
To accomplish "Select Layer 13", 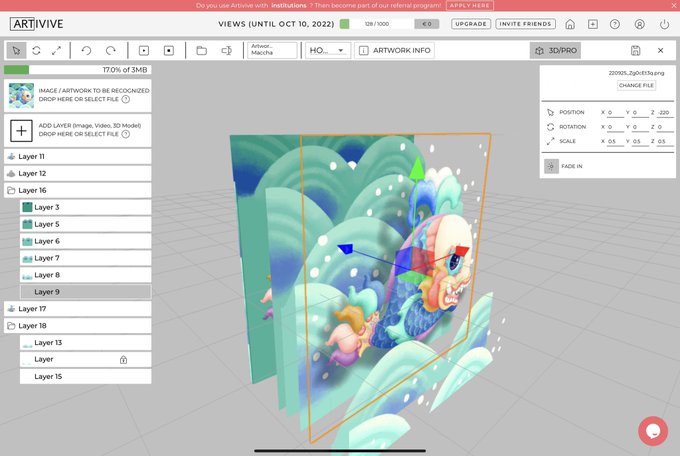I will coord(85,343).
